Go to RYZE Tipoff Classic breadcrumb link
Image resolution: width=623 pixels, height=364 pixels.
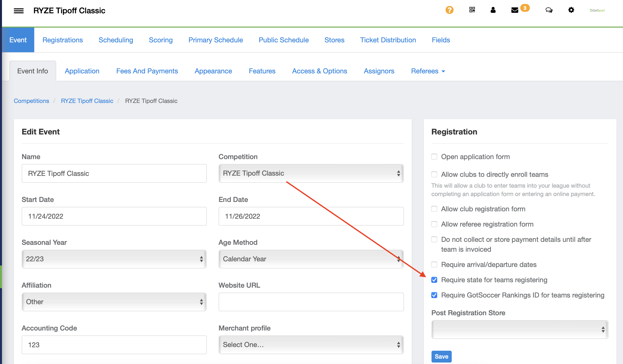pyautogui.click(x=87, y=101)
